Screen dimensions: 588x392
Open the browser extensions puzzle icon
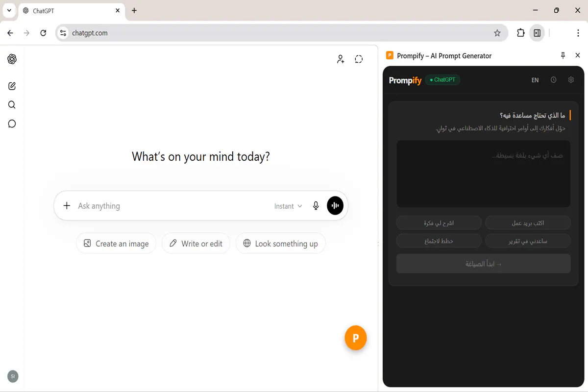point(520,33)
